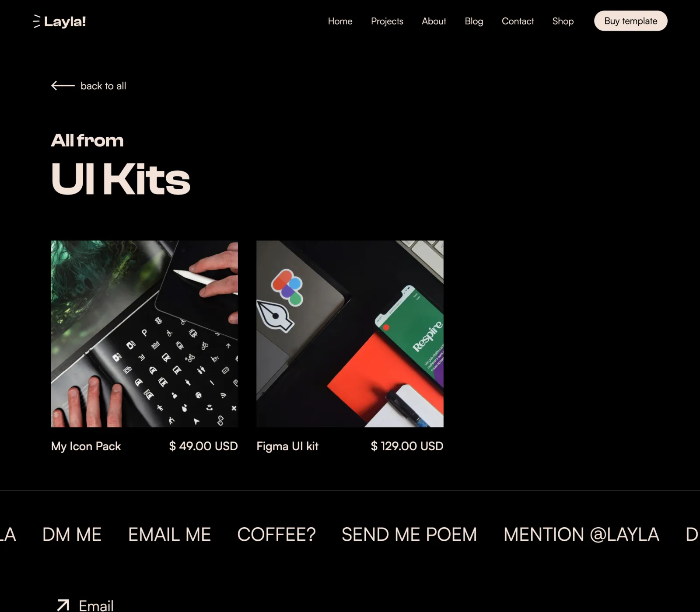Open the Figma UI kit thumbnail

click(350, 334)
